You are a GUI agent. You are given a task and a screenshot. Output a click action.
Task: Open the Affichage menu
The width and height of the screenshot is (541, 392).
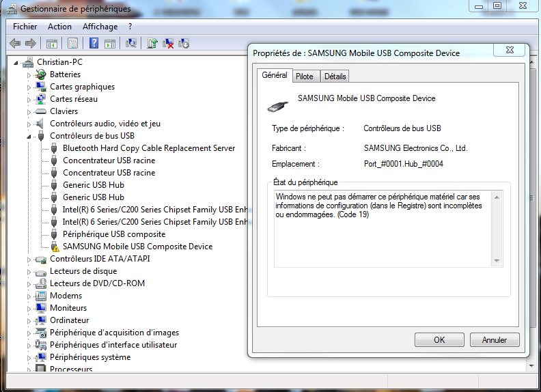100,27
